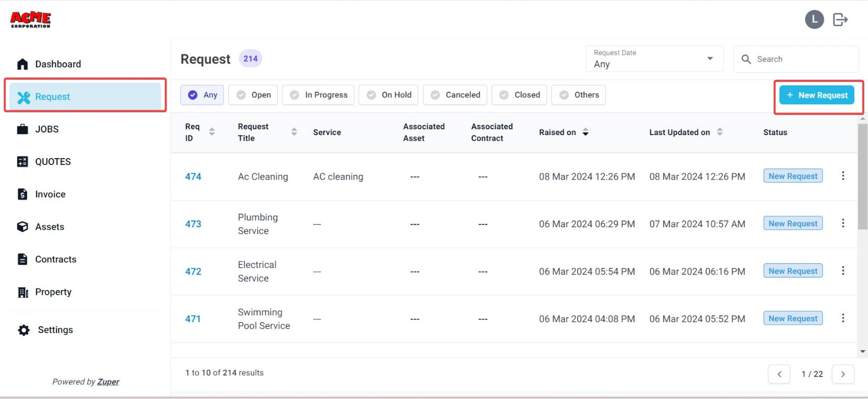Select the Invoice document icon
The width and height of the screenshot is (868, 399).
(23, 194)
